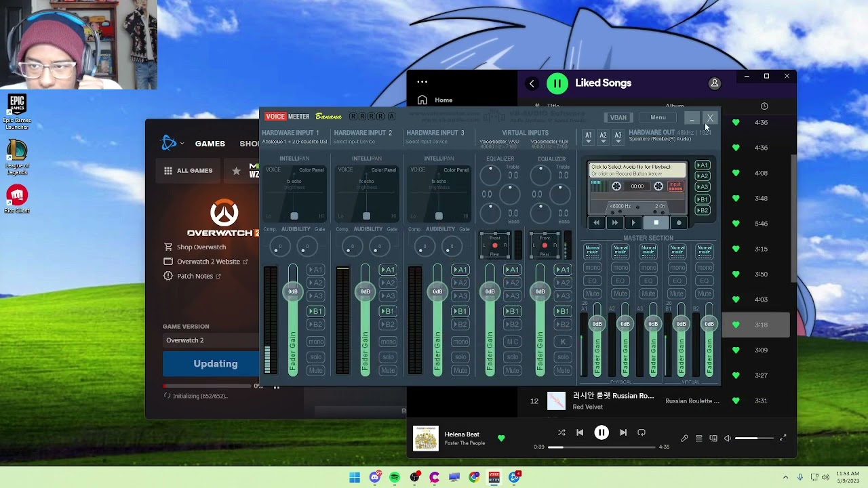This screenshot has height=488, width=868.
Task: Open Spotify connect to a device icon
Action: tap(713, 439)
